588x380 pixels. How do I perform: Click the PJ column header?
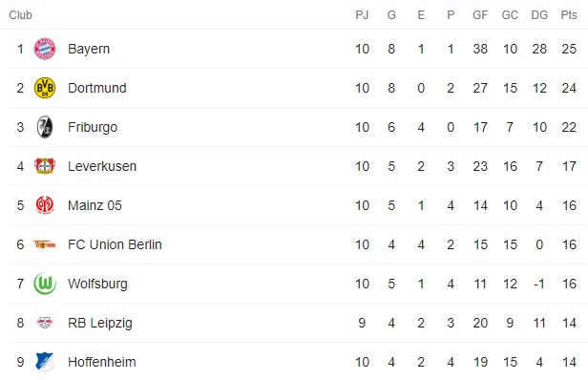pyautogui.click(x=362, y=15)
